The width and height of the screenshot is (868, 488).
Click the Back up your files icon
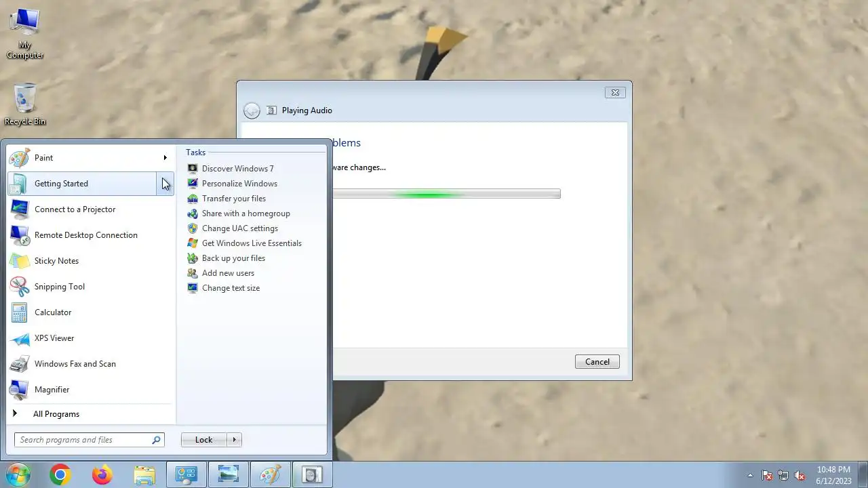coord(193,258)
